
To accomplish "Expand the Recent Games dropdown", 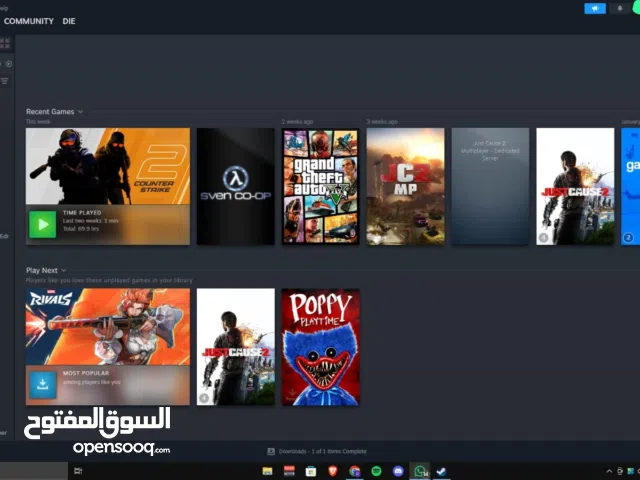I will 80,112.
